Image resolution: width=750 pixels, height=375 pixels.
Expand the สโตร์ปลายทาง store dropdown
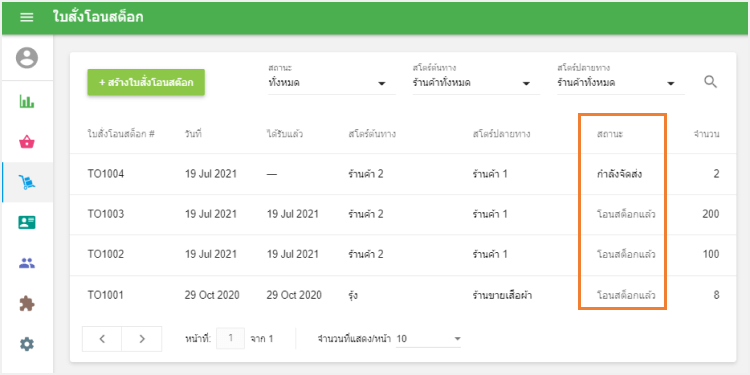(621, 83)
